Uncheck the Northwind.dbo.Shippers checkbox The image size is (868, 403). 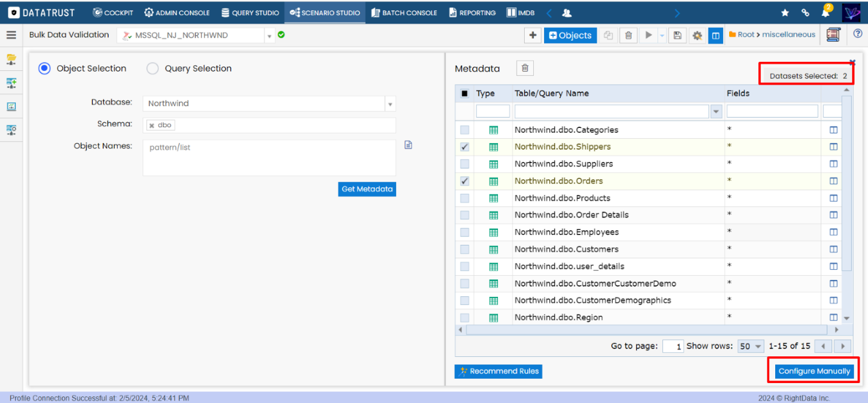click(465, 147)
